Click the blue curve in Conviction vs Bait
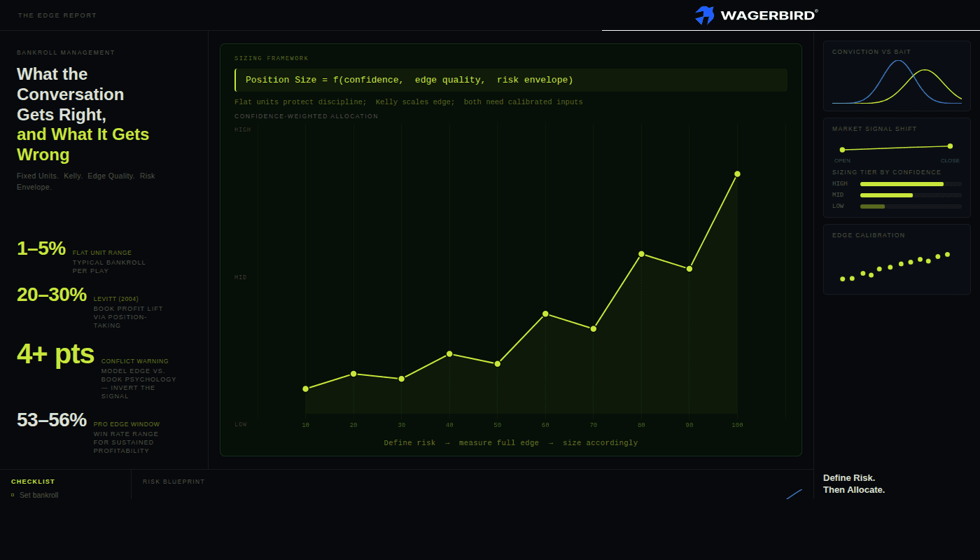The width and height of the screenshot is (980, 560). coord(898,62)
